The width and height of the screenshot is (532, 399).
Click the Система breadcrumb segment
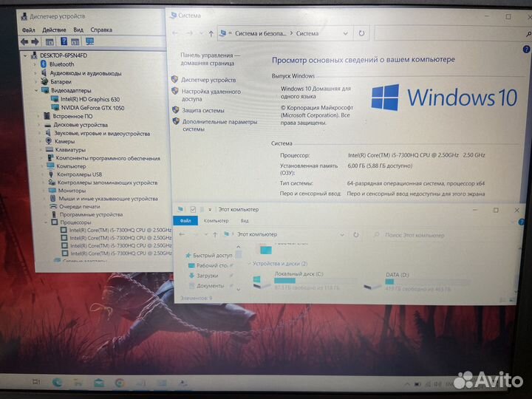[x=307, y=33]
